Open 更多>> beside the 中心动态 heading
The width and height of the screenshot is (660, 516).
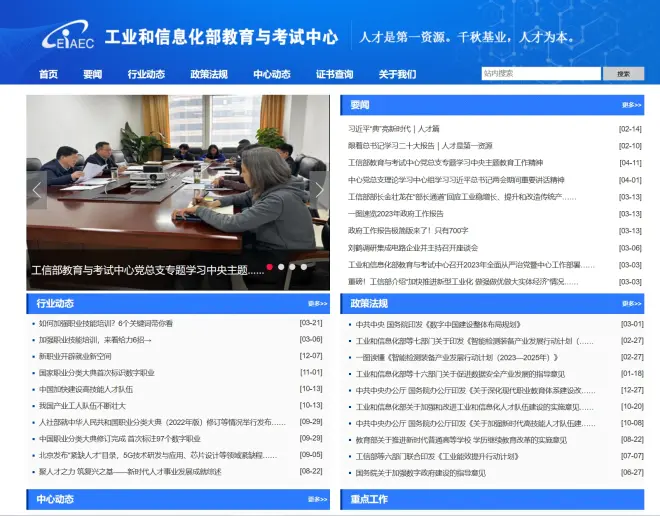point(317,498)
